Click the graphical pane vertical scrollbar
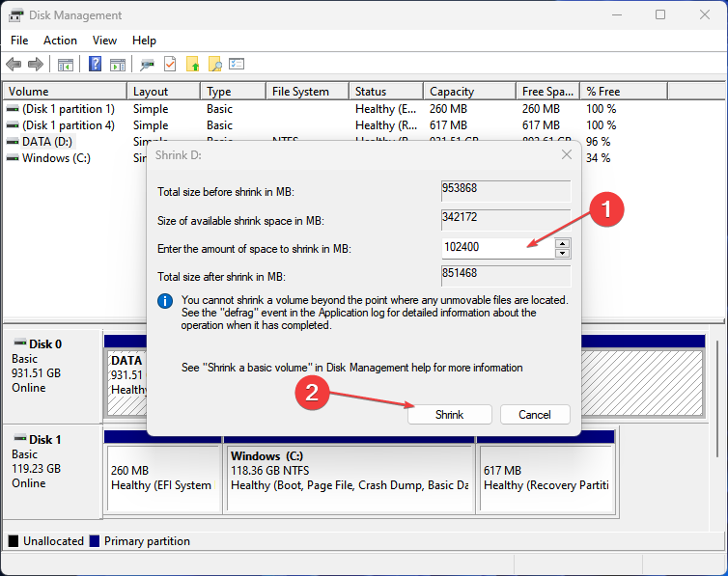Image resolution: width=728 pixels, height=576 pixels. coord(717,398)
